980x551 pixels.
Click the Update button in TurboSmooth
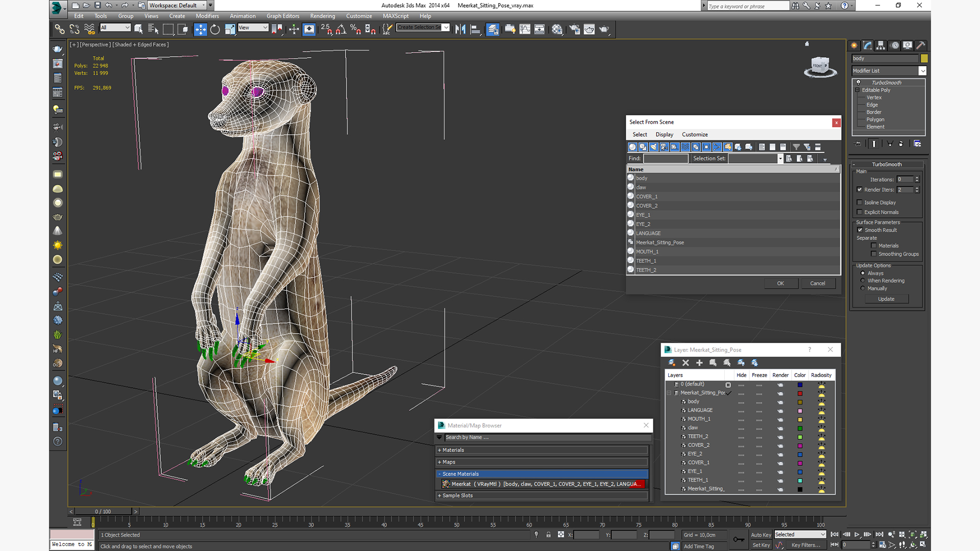886,299
